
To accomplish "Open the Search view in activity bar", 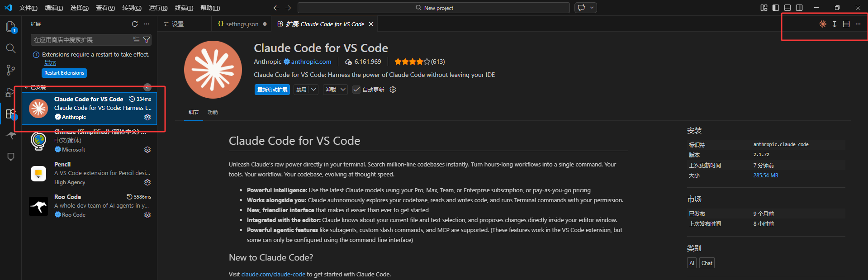I will (10, 48).
